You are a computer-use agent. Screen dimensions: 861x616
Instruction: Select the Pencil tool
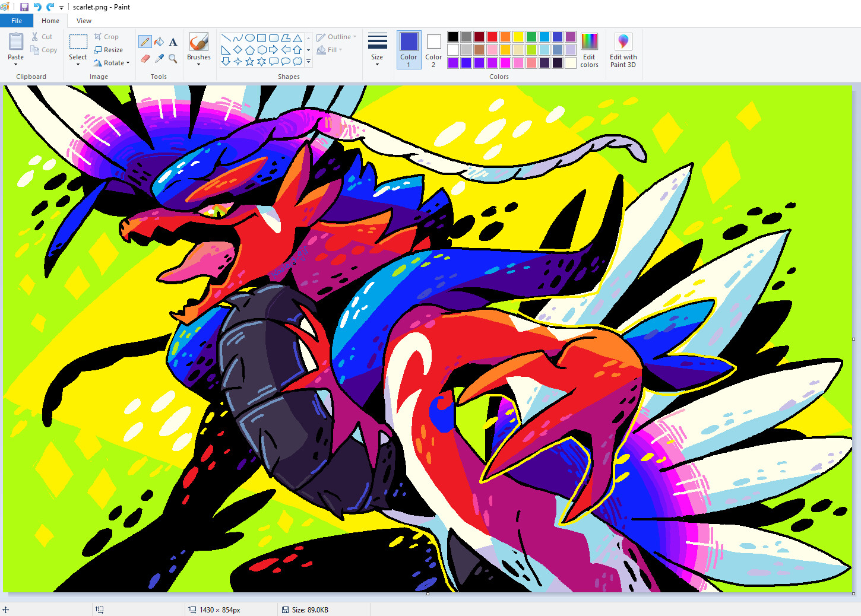144,42
